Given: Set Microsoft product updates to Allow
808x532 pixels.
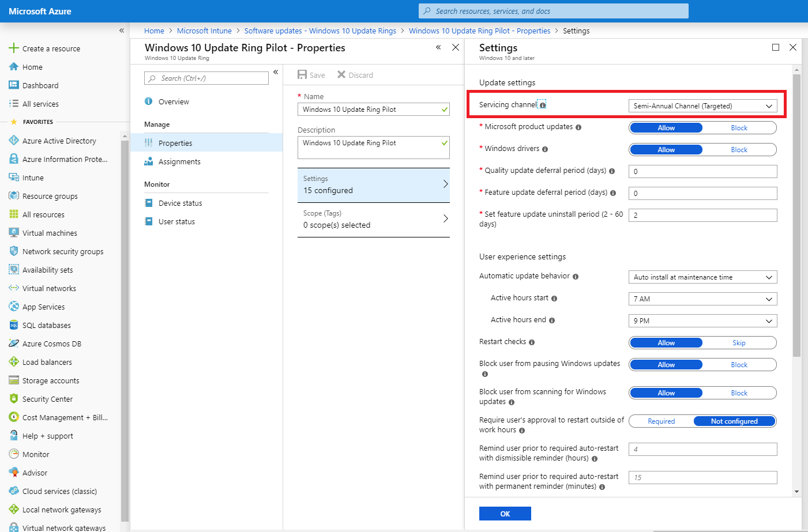Looking at the screenshot, I should click(x=666, y=128).
